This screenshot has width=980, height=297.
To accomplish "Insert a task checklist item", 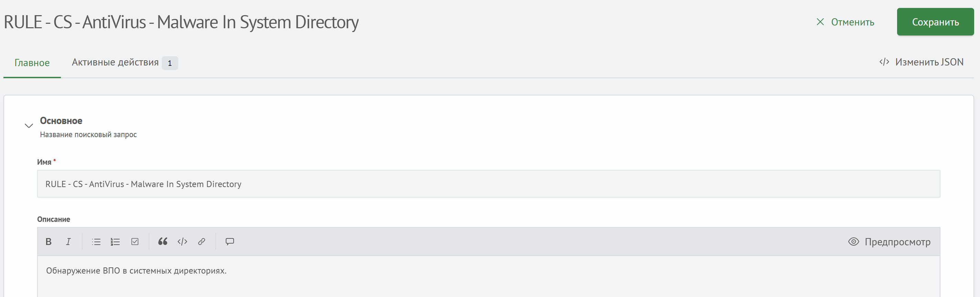I will (135, 242).
